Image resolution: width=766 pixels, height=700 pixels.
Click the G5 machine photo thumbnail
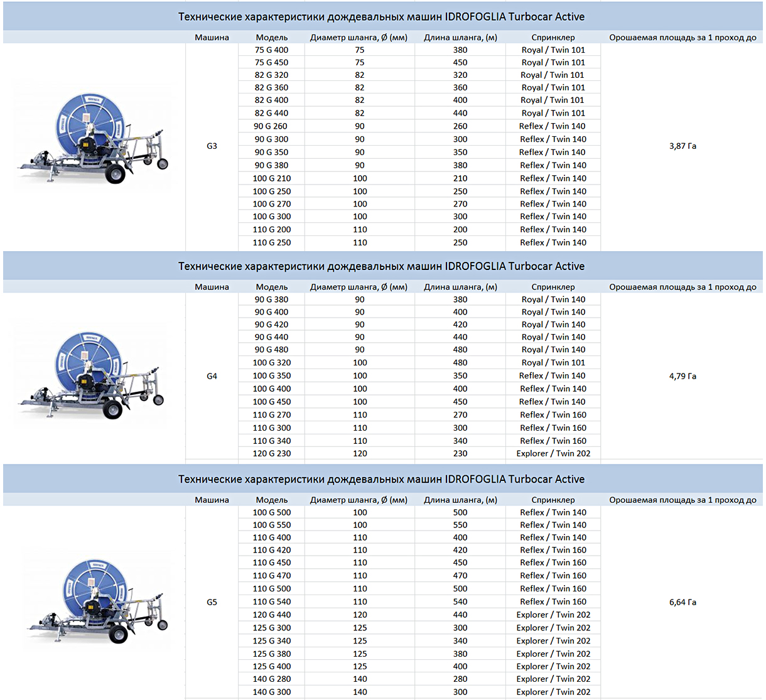click(97, 601)
